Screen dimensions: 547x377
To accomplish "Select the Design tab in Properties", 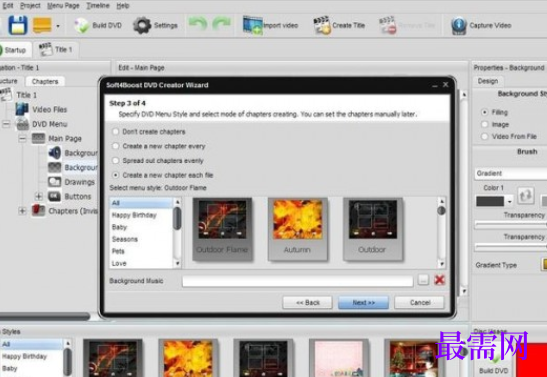I will click(488, 81).
